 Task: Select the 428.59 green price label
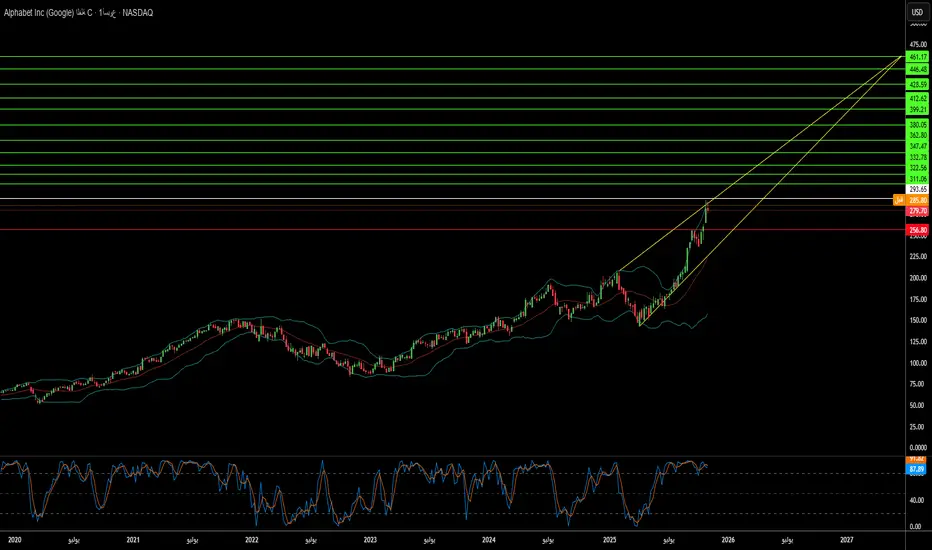click(917, 85)
